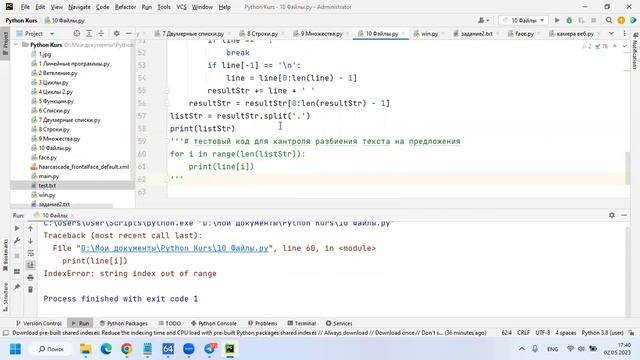Open the Refactor menu
The height and width of the screenshot is (360, 640).
(125, 7)
